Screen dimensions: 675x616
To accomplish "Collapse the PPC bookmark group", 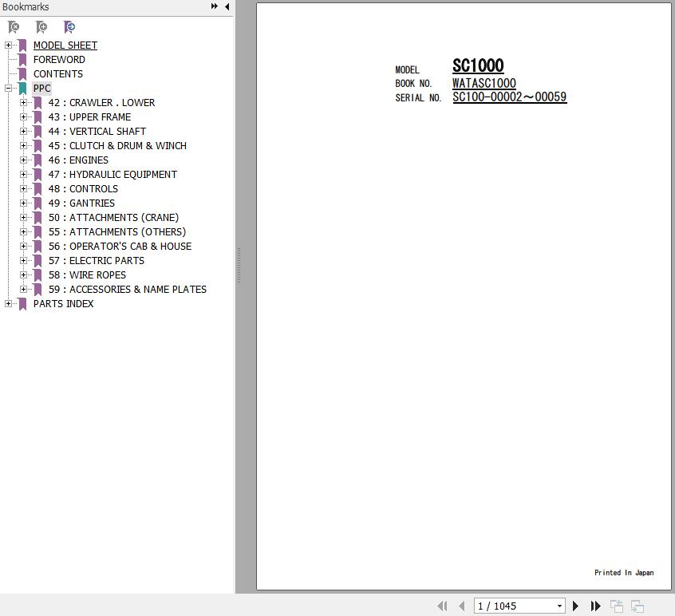I will point(8,89).
